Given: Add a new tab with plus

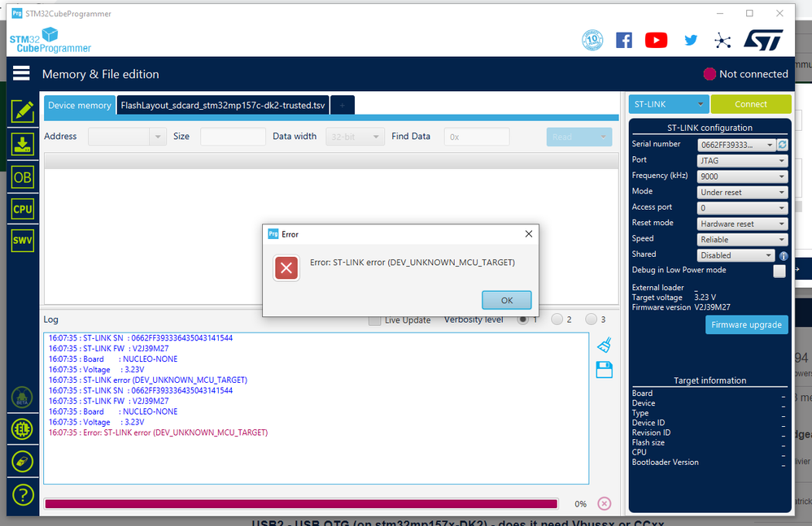Looking at the screenshot, I should tap(343, 105).
